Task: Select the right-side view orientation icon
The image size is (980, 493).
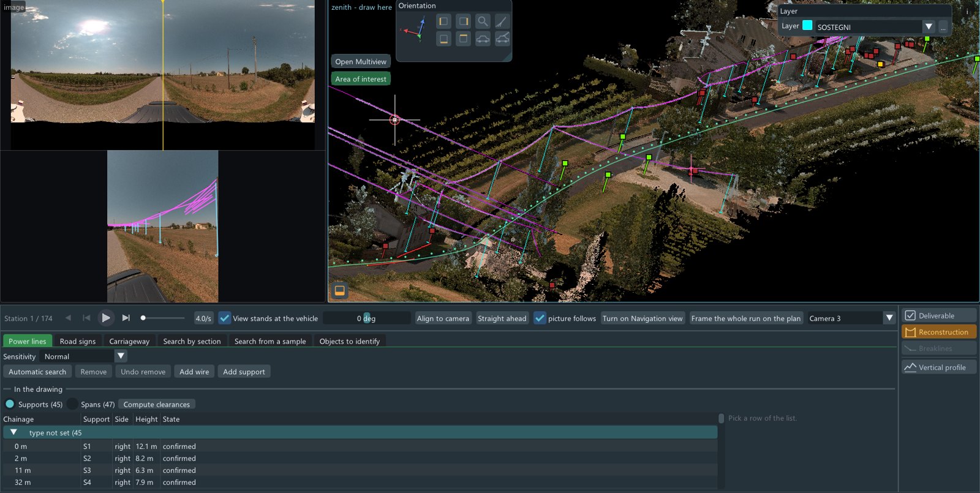Action: point(464,21)
